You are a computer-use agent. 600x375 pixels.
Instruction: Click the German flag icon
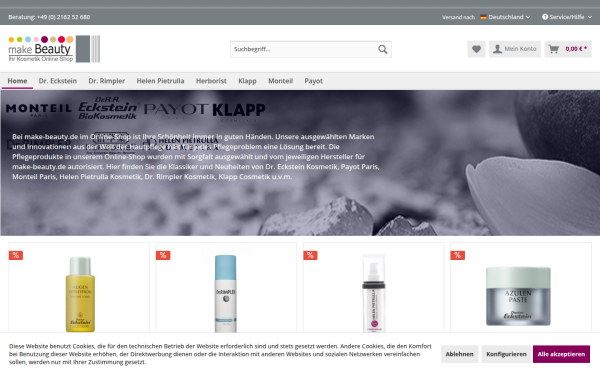483,17
